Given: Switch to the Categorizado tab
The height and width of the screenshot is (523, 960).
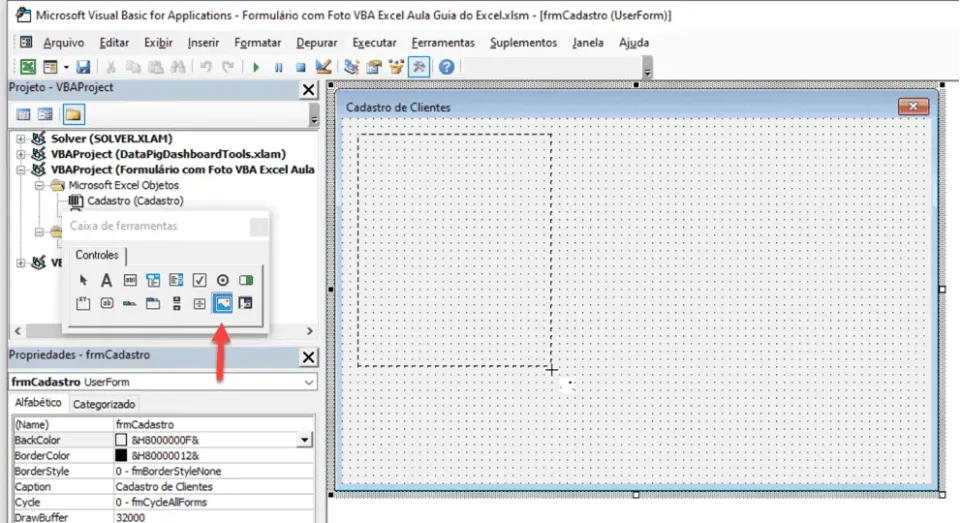Looking at the screenshot, I should click(x=103, y=404).
